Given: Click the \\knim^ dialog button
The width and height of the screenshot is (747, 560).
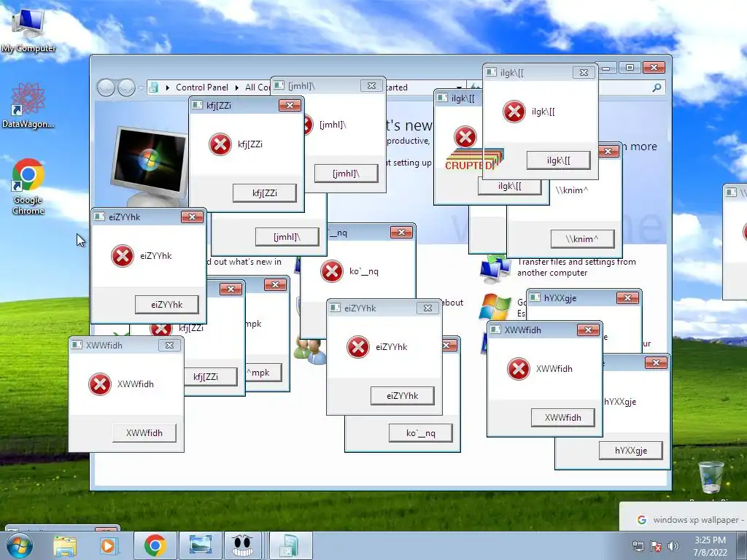Looking at the screenshot, I should [582, 239].
